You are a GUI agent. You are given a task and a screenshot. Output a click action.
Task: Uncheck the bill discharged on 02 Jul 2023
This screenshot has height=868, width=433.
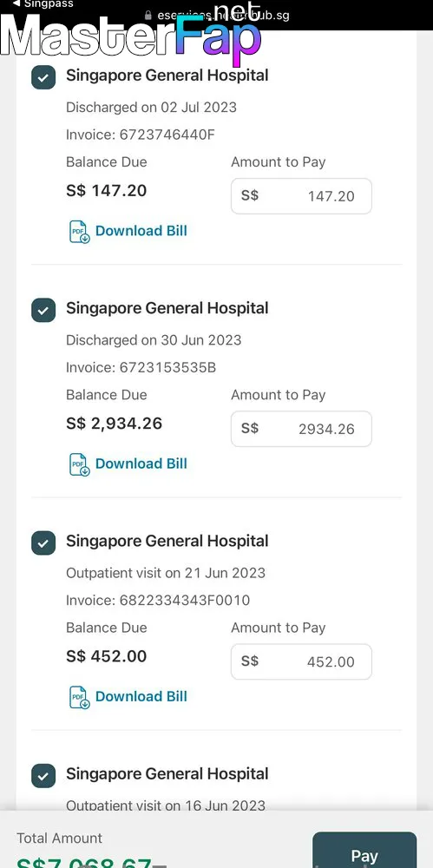[43, 77]
